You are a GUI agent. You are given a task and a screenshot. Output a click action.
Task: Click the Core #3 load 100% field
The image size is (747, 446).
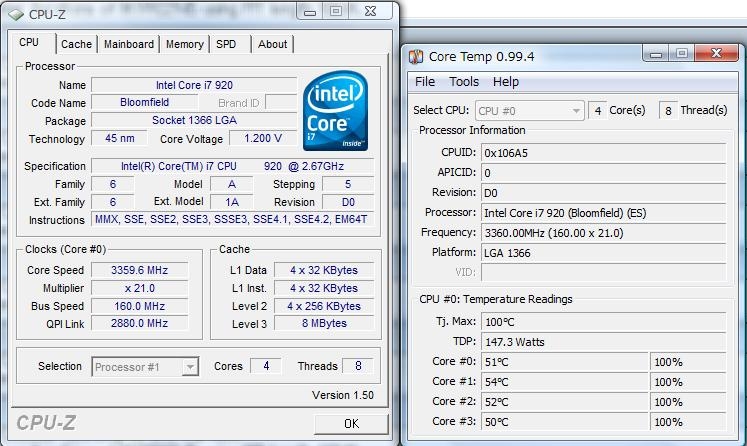click(688, 422)
